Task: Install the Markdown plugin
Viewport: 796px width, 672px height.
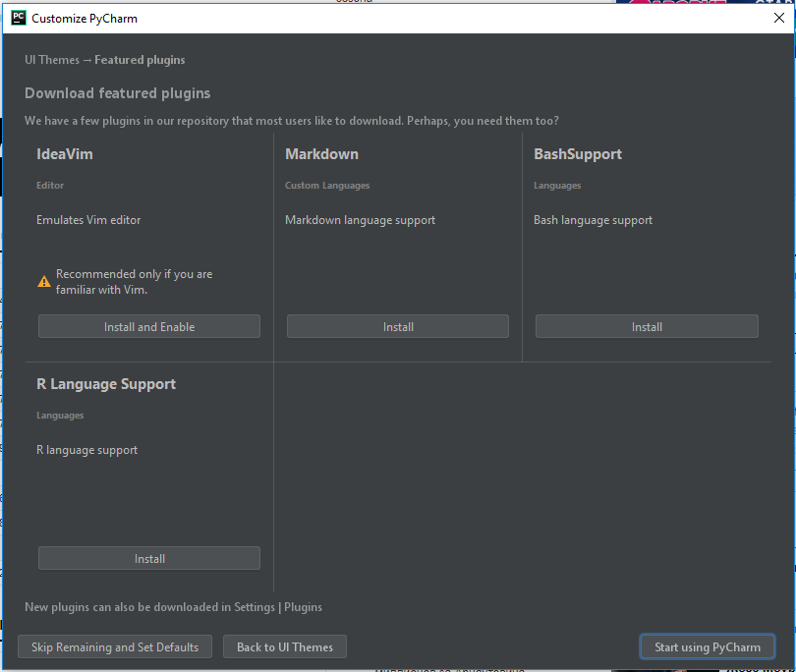Action: 398,326
